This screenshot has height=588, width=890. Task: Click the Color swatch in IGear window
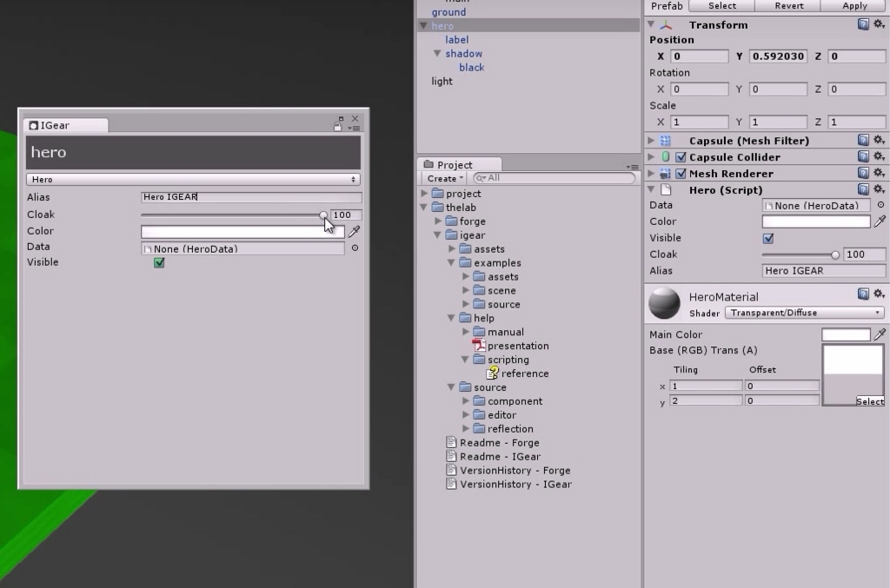click(242, 231)
